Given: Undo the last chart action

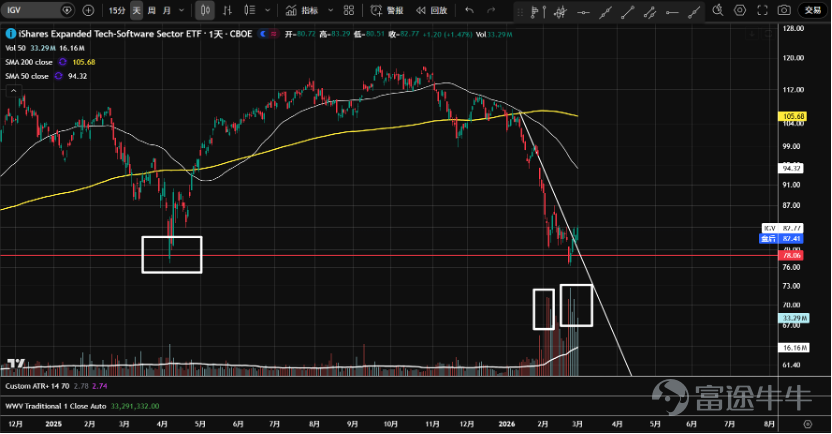Looking at the screenshot, I should [469, 10].
